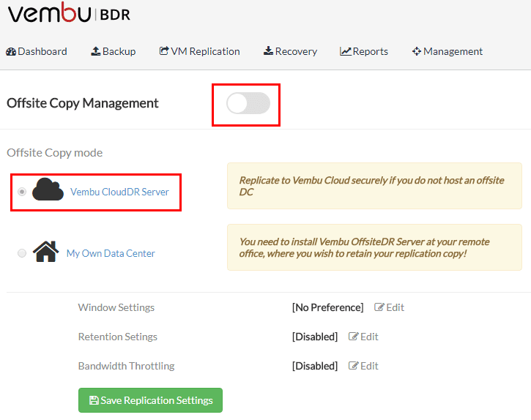531x420 pixels.
Task: Open the Reports menu
Action: coord(364,51)
